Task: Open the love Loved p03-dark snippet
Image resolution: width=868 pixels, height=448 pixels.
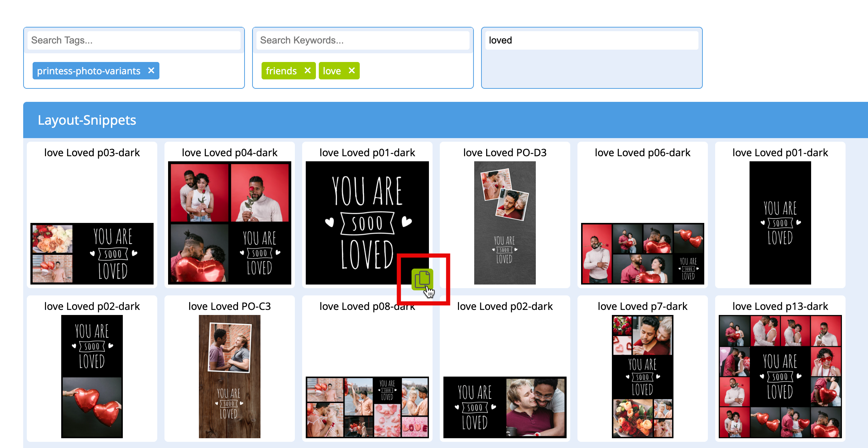Action: [x=92, y=254]
